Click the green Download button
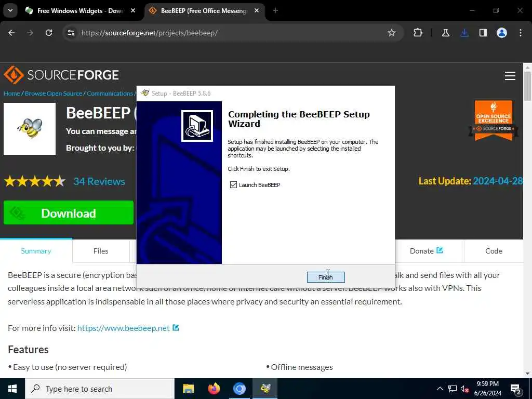This screenshot has height=399, width=532. (69, 212)
